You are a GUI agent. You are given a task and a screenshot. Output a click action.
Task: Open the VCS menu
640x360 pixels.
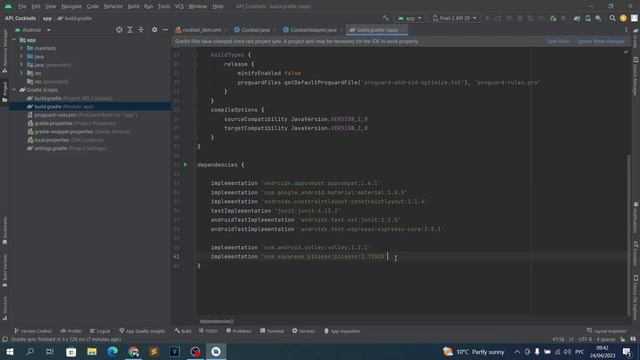(179, 7)
